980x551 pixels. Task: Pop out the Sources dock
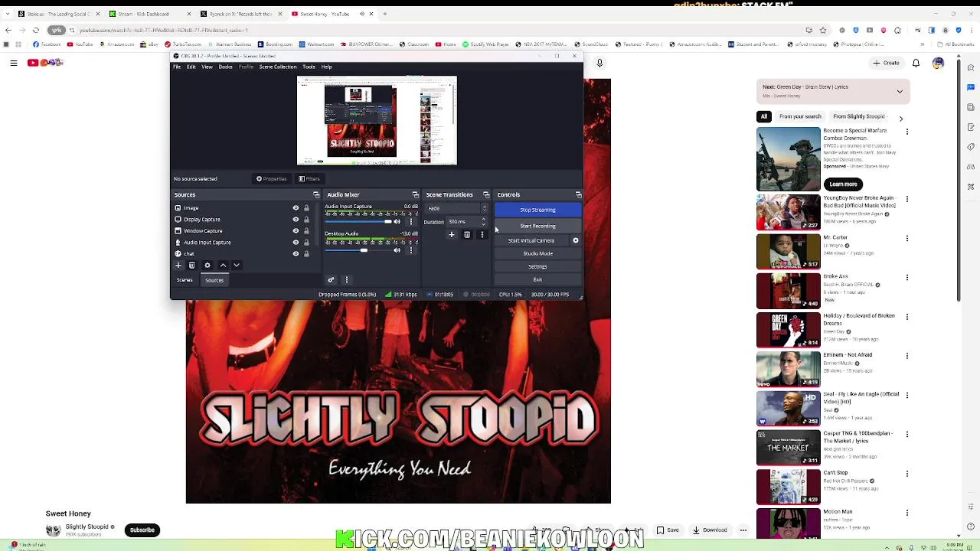(x=316, y=195)
